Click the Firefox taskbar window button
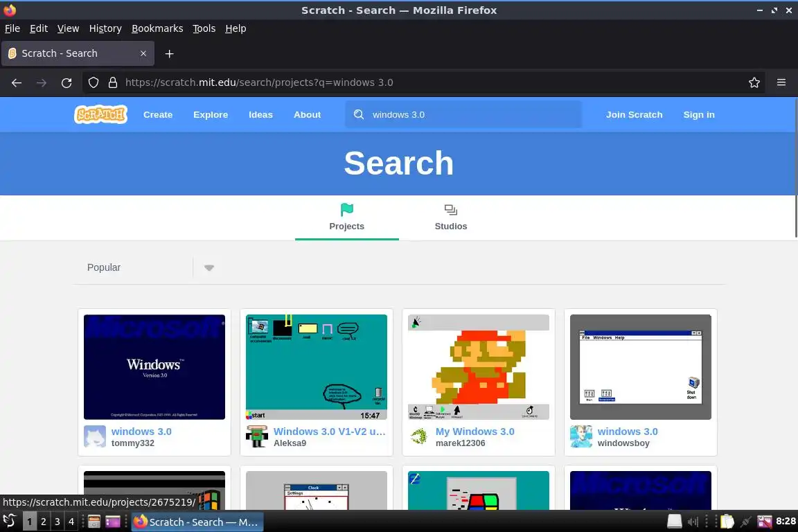The width and height of the screenshot is (798, 532). coord(197,522)
